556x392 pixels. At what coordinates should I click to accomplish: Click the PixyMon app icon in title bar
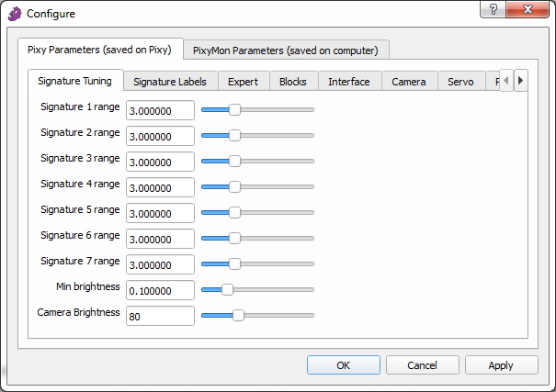(x=15, y=14)
